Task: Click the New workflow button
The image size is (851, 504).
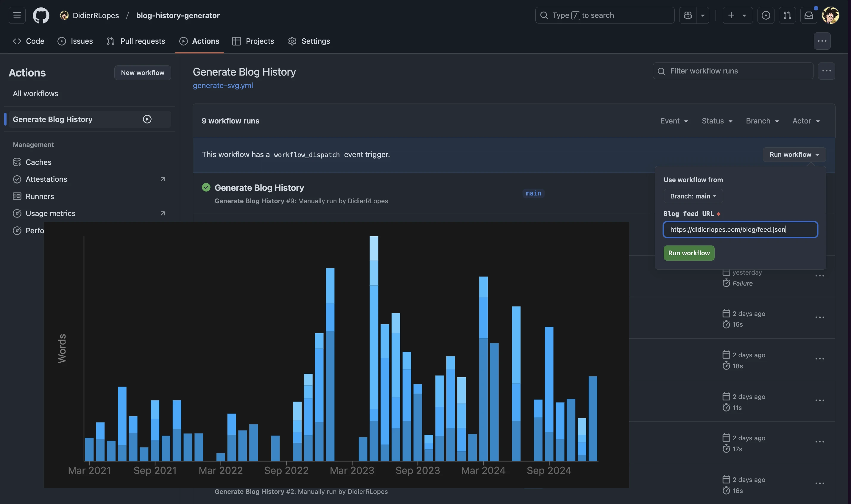Action: [x=142, y=73]
